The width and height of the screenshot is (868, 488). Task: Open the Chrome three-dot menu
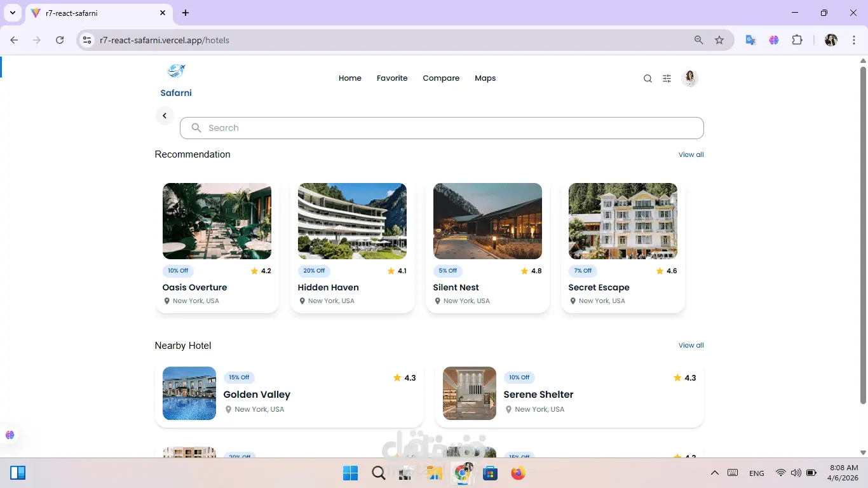click(x=853, y=40)
